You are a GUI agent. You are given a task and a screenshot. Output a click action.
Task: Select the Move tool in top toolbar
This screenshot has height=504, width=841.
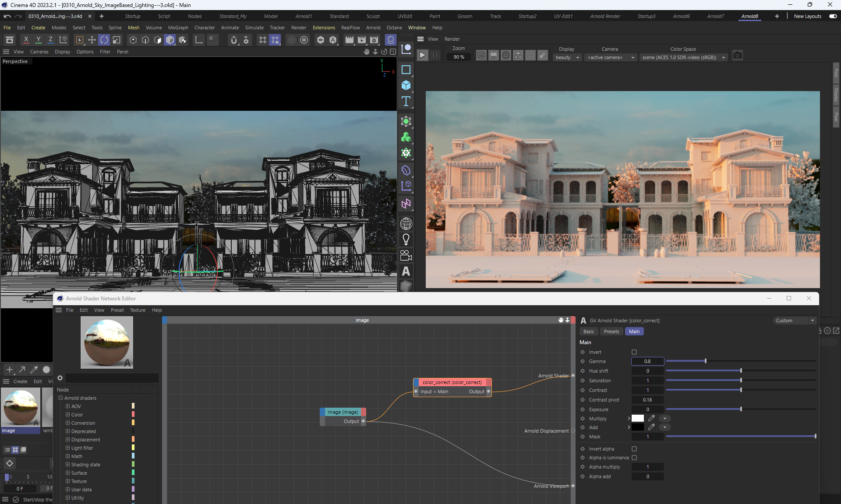pos(92,40)
